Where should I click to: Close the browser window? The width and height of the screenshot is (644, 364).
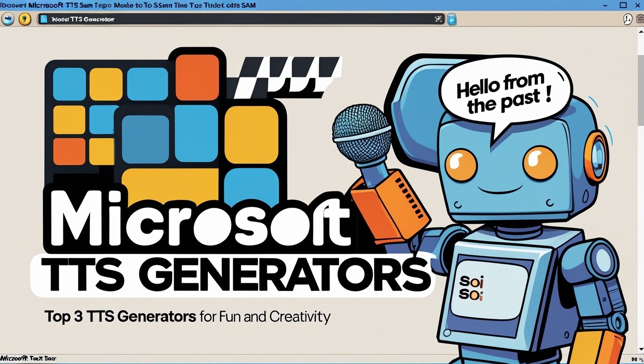(637, 5)
